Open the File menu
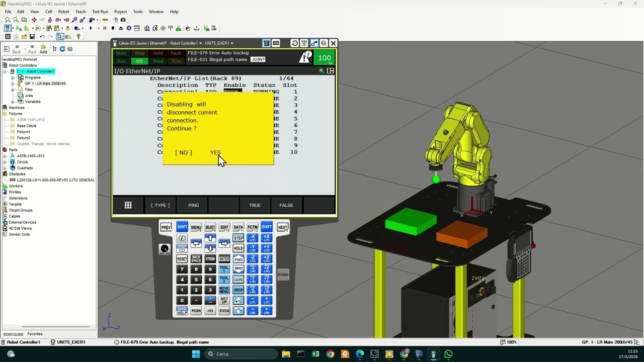644x362 pixels. tap(8, 12)
